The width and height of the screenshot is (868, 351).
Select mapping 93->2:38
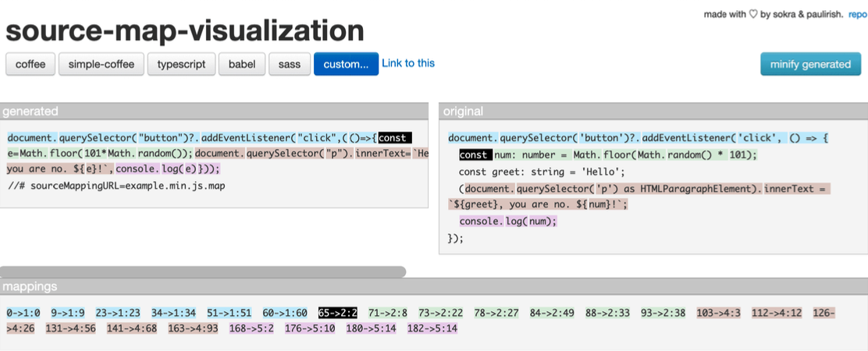(663, 313)
